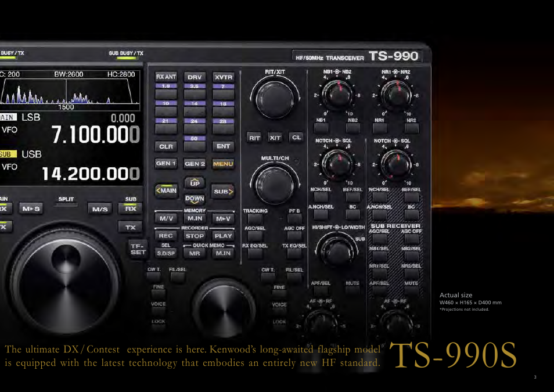Toggle the SUB RX key
Viewport: 554px width, 392px height.
(x=131, y=208)
